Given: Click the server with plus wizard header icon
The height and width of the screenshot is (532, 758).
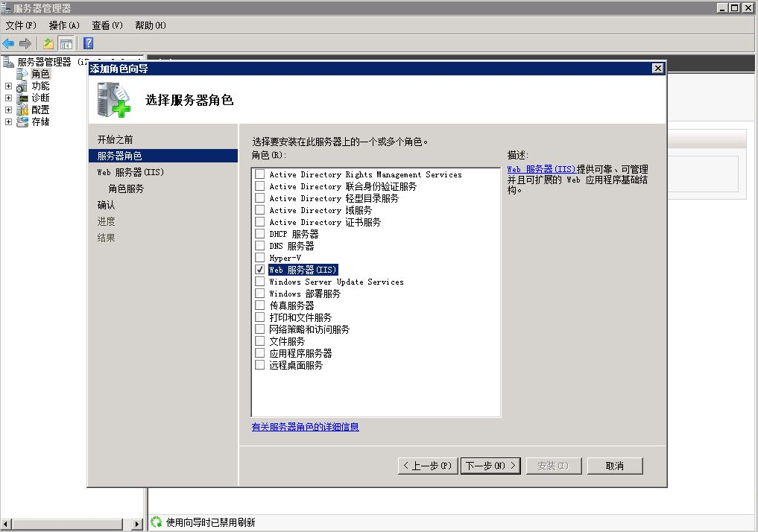Looking at the screenshot, I should point(113,100).
